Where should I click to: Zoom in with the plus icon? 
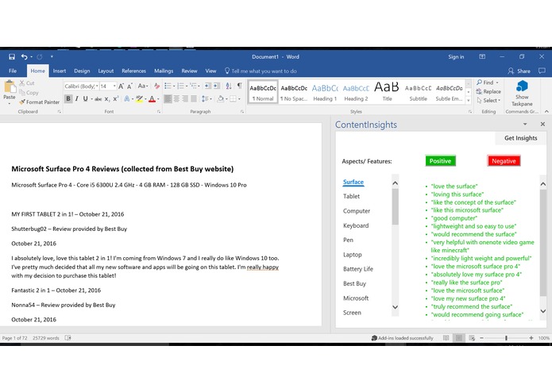531,338
